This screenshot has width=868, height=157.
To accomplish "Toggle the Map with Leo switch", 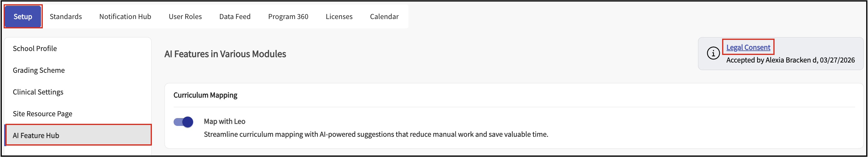I will 183,122.
